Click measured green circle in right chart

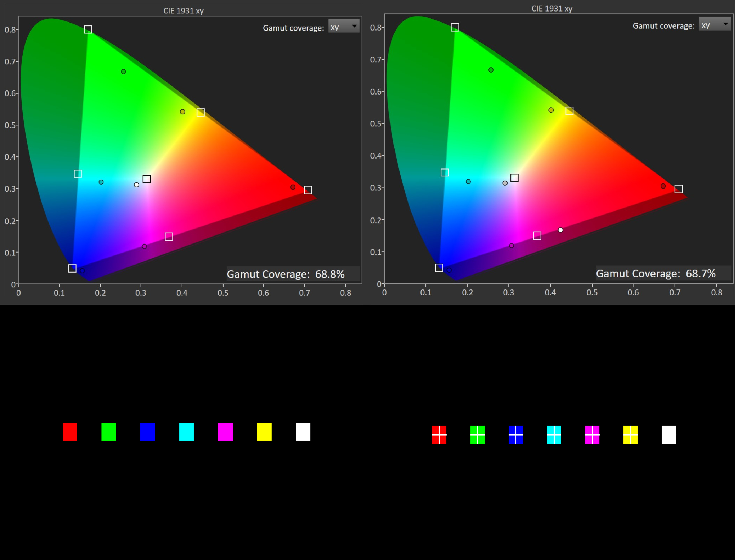click(491, 70)
